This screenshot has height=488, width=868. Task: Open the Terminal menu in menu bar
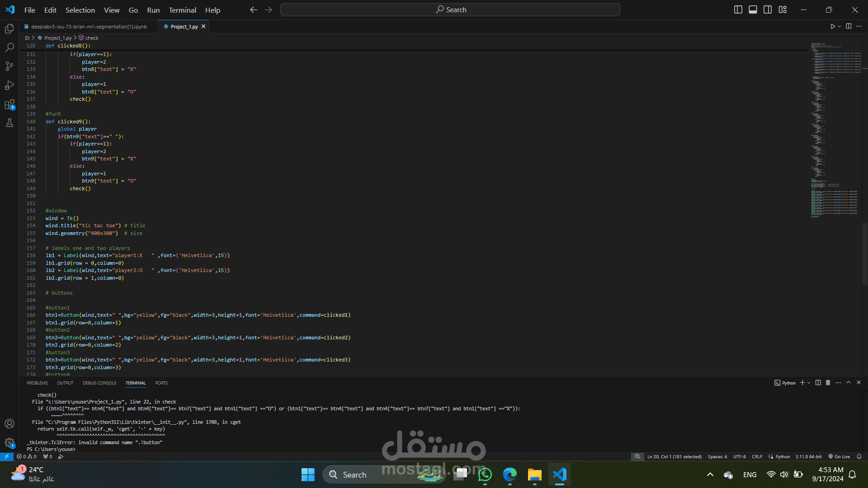[182, 10]
